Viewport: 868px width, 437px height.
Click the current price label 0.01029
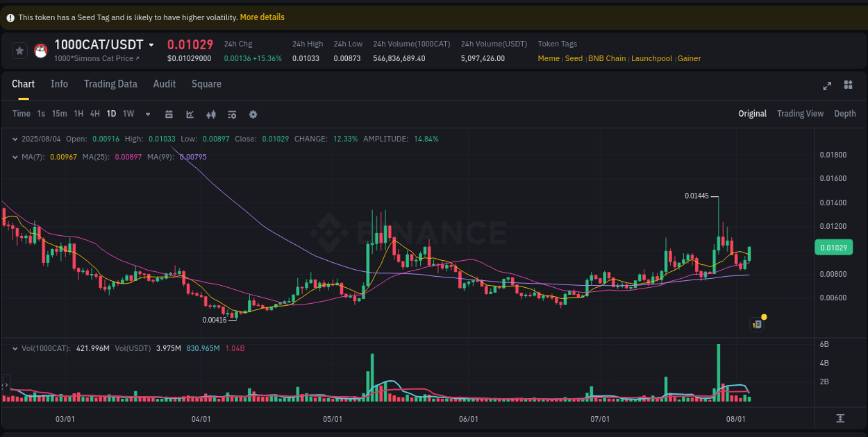pos(833,247)
